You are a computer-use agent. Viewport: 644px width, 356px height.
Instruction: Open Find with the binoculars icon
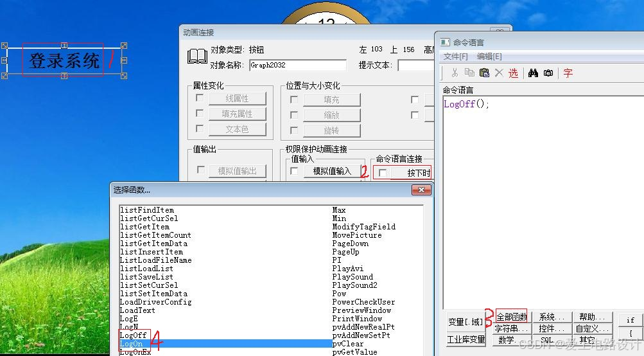[x=533, y=73]
